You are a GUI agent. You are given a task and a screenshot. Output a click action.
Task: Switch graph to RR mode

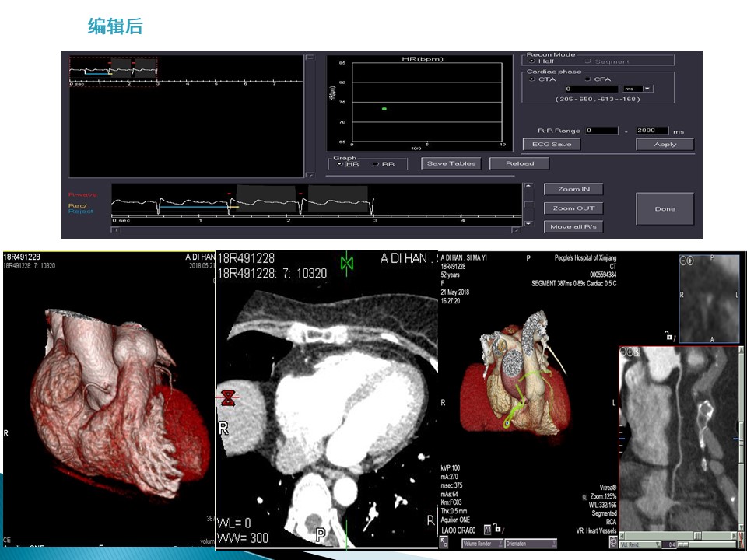tap(375, 164)
